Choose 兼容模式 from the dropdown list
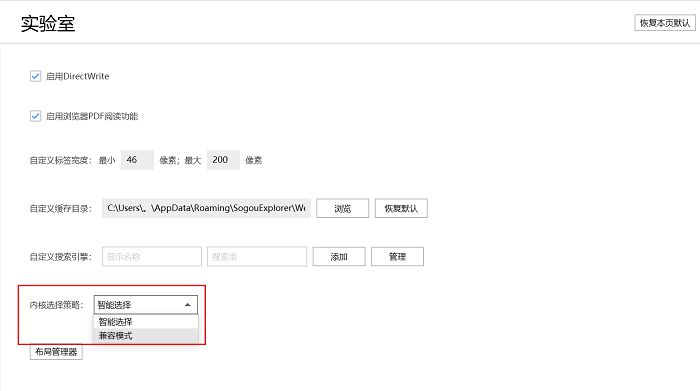Image resolution: width=700 pixels, height=391 pixels. [146, 336]
